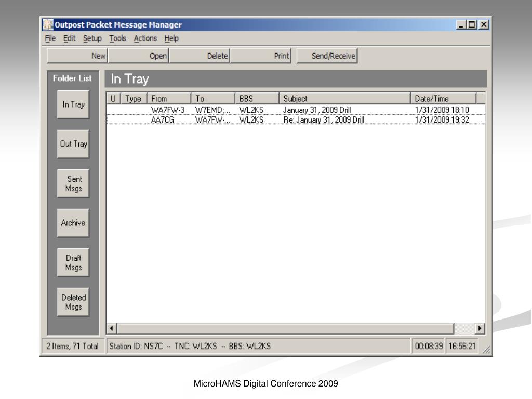The height and width of the screenshot is (399, 532).
Task: Minimize the Outpost window
Action: [461, 24]
